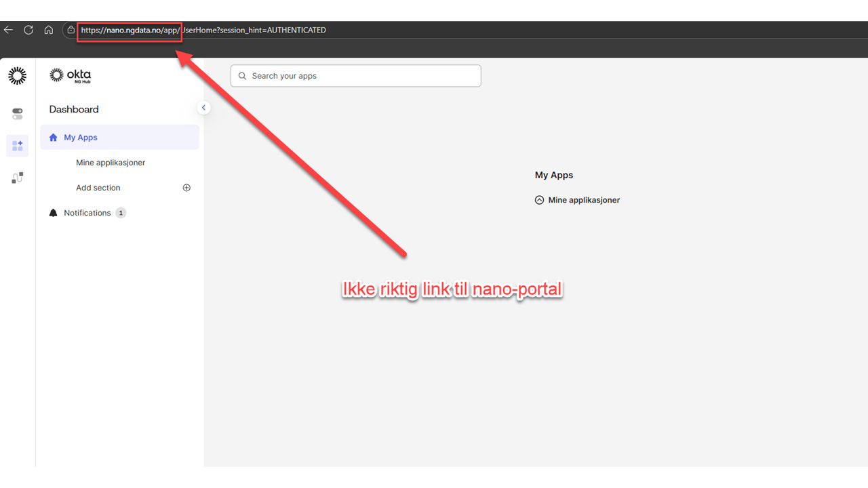Select My Apps in the sidebar
The height and width of the screenshot is (488, 868).
[81, 138]
